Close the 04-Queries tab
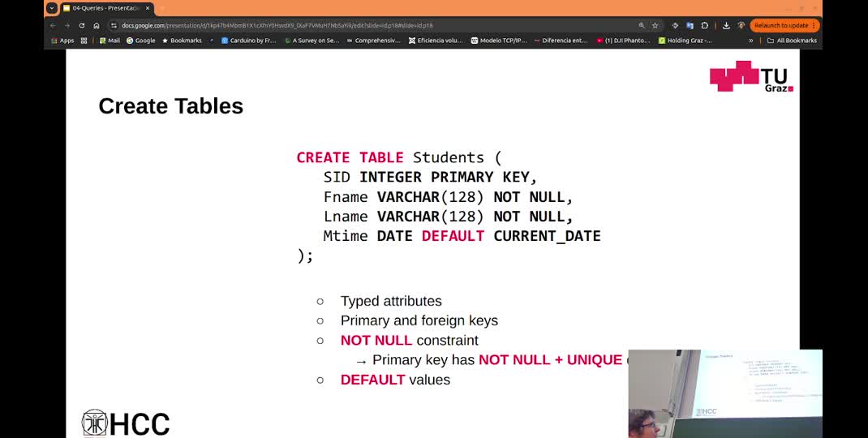 pos(148,8)
